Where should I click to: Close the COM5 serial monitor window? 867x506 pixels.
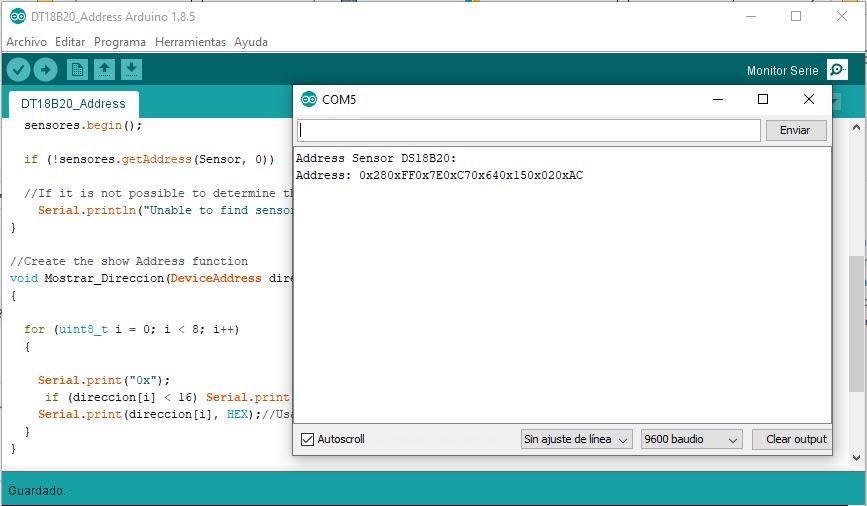[808, 99]
